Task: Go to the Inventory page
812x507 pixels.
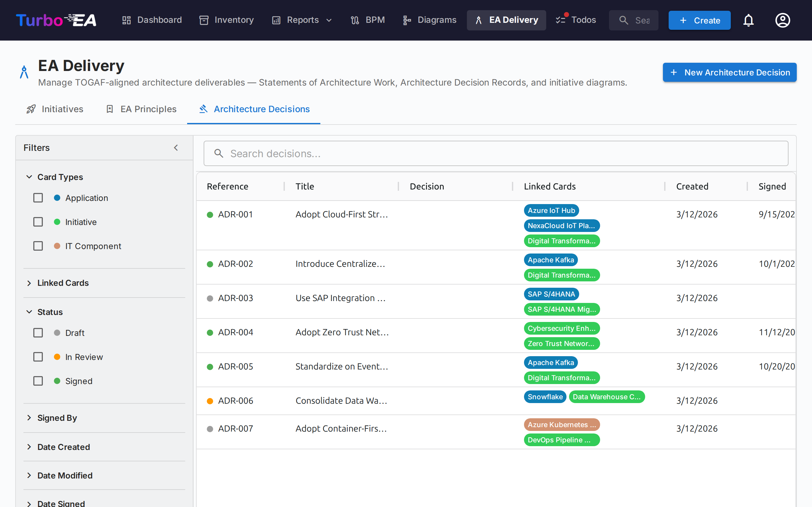Action: pos(226,20)
